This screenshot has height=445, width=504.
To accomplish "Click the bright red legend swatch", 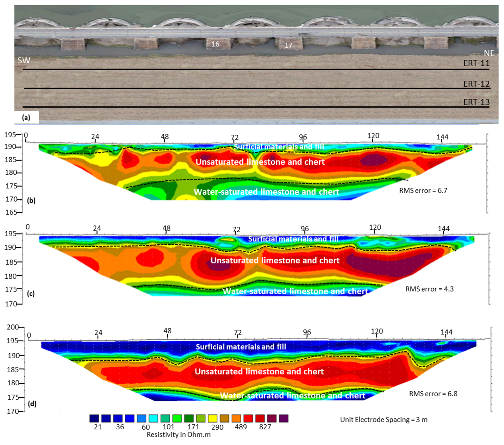I will coord(248,419).
